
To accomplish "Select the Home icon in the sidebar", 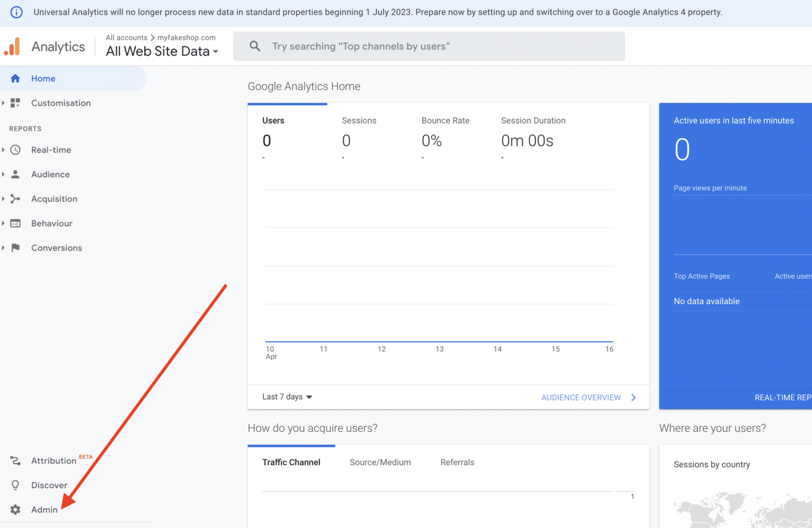I will point(15,78).
